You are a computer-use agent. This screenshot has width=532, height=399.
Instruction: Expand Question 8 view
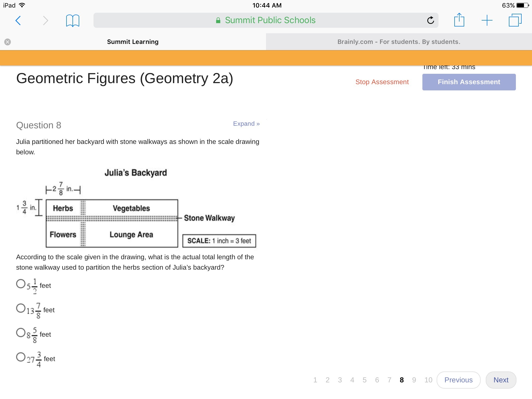click(x=246, y=124)
